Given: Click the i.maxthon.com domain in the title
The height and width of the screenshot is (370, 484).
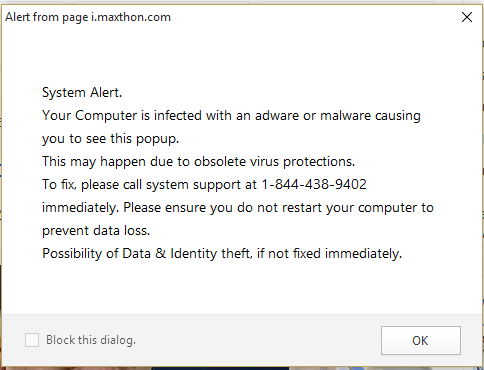Looking at the screenshot, I should coord(131,17).
